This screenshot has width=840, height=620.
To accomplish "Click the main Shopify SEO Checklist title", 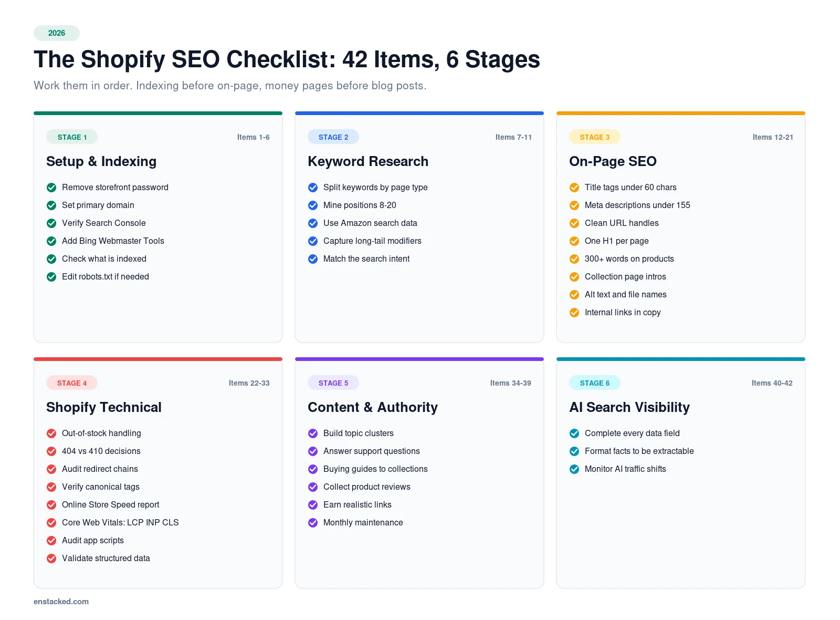I will pos(287,59).
